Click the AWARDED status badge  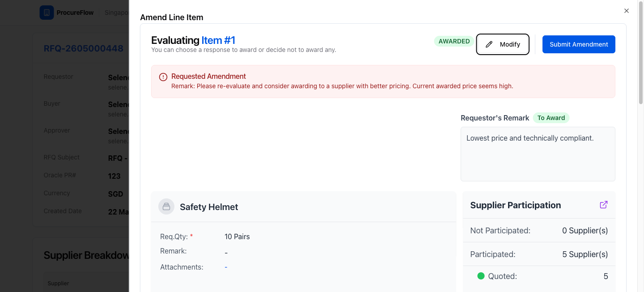click(454, 41)
